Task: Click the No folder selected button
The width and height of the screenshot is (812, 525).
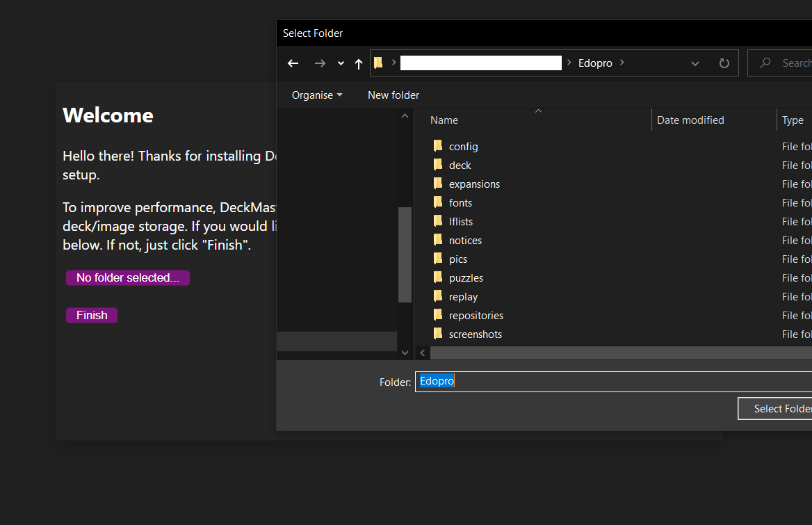Action: [128, 278]
